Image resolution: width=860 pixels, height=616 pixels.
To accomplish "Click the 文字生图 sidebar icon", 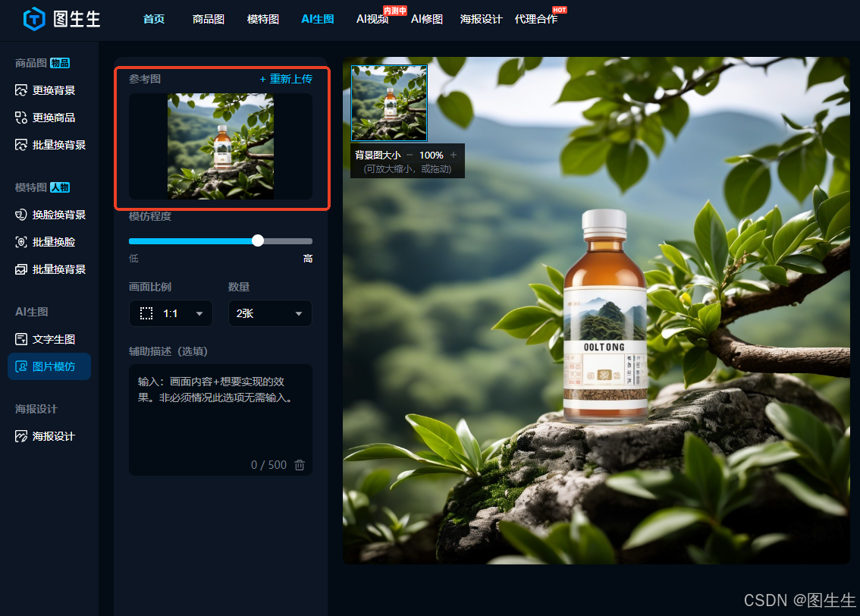I will [x=20, y=339].
